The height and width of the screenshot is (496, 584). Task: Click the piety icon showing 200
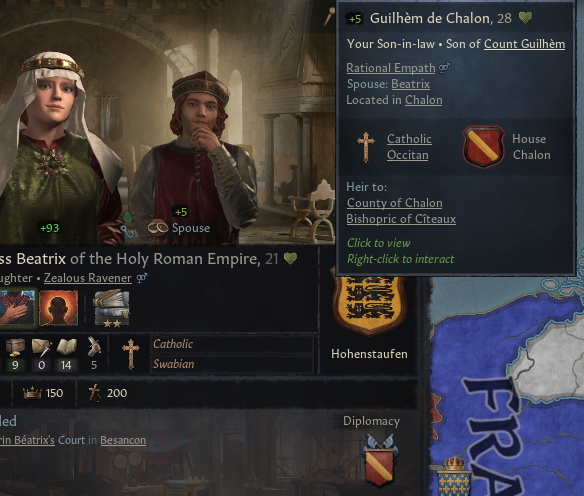tap(94, 393)
